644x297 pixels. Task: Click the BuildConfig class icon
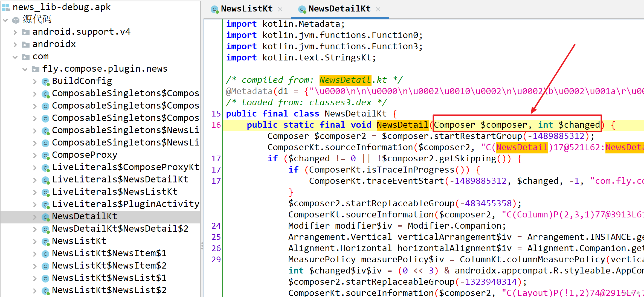45,81
